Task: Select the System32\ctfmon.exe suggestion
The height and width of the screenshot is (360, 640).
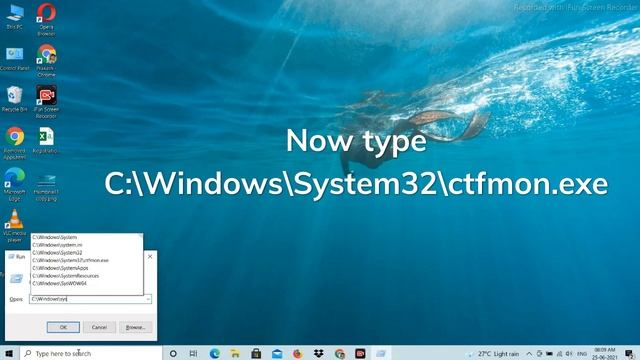Action: 87,260
